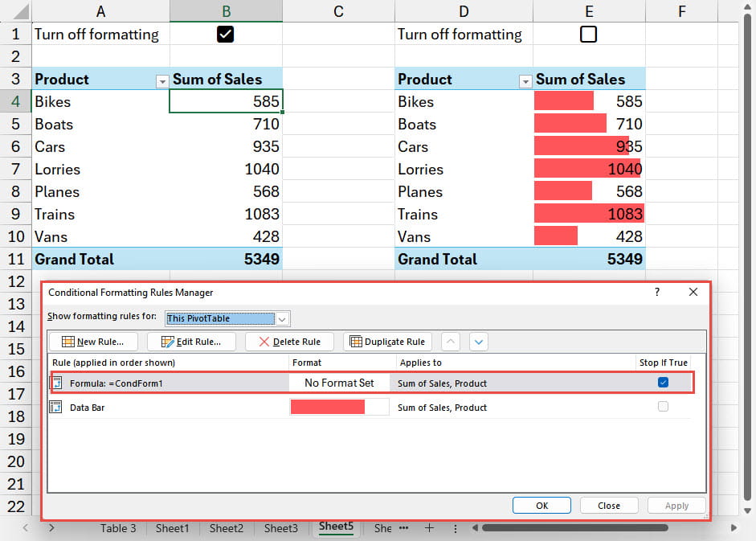Open Edit Rule for the selected rule
Screen dimensions: 756x541
(190, 342)
